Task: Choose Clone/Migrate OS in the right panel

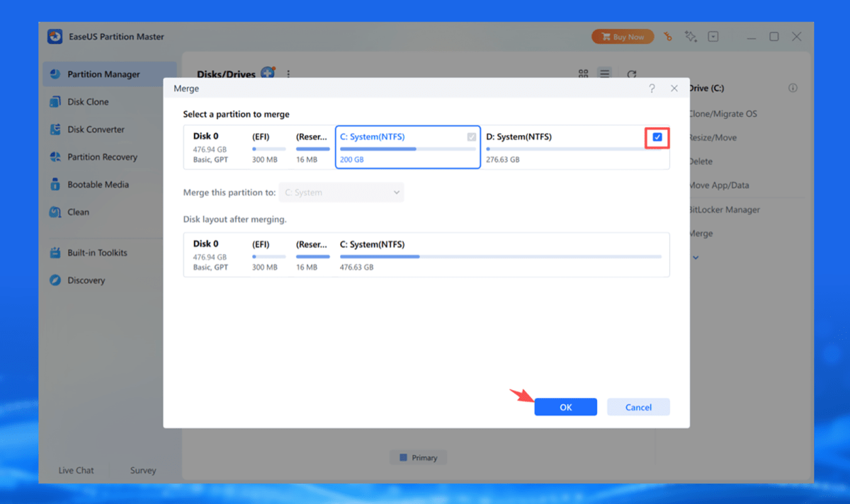Action: [x=722, y=114]
